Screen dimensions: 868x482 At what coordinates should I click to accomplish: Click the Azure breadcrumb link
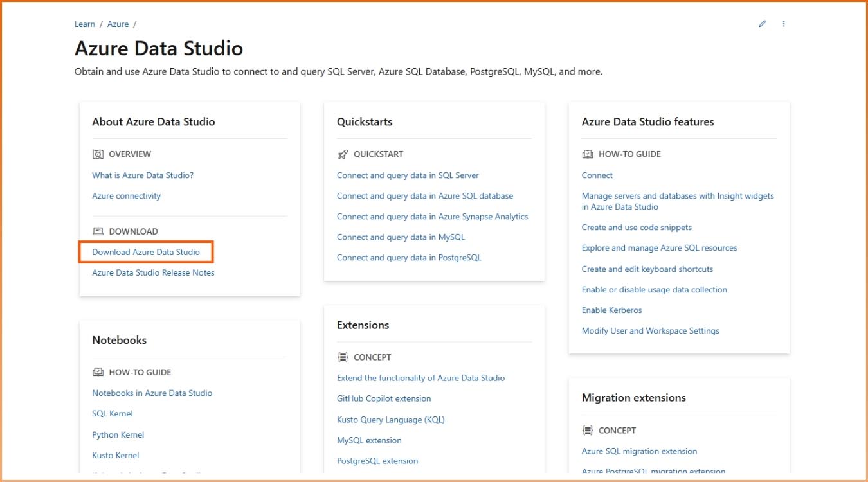click(118, 24)
